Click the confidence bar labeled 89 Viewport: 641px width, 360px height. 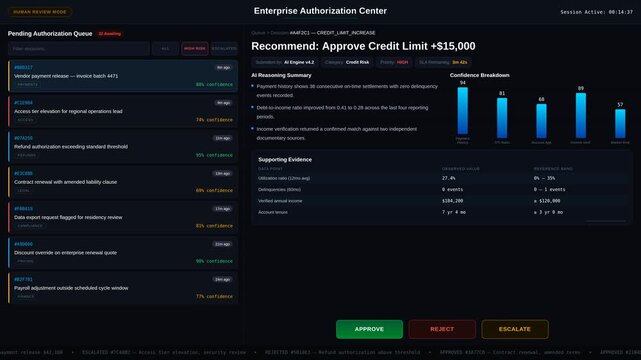click(580, 116)
